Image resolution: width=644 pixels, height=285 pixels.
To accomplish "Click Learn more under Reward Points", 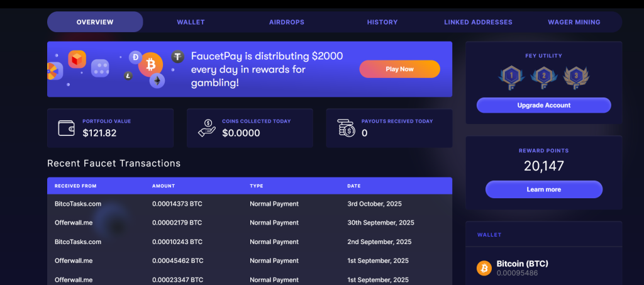I will [543, 189].
